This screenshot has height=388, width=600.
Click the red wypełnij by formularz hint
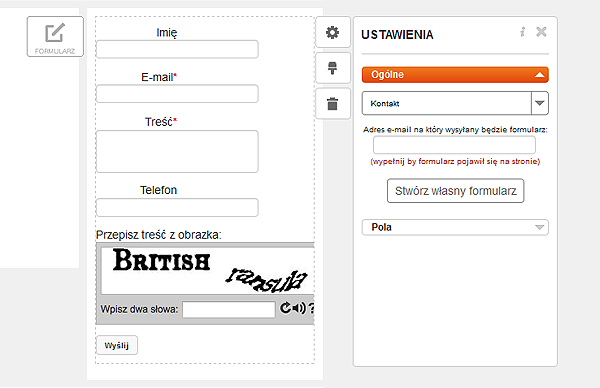455,161
